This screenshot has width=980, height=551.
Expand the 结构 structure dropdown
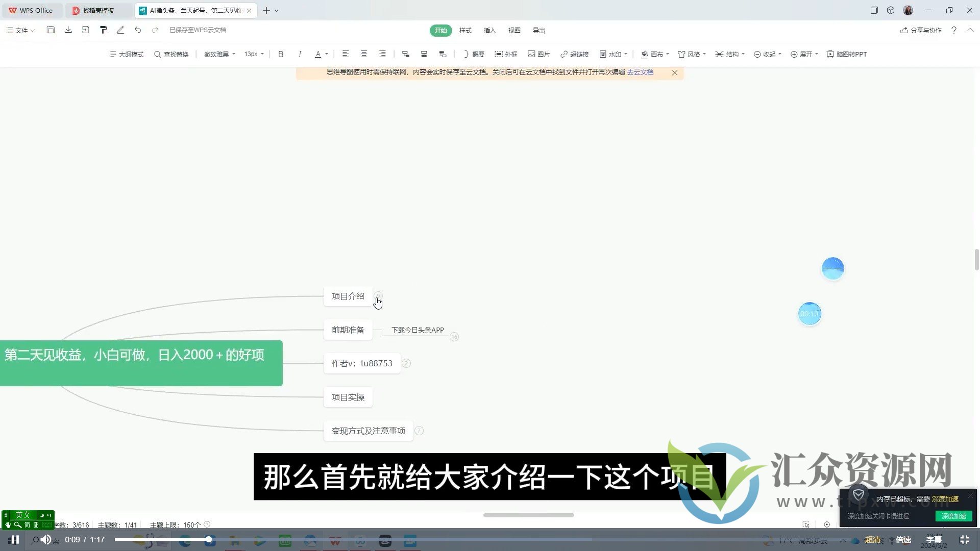pos(730,54)
